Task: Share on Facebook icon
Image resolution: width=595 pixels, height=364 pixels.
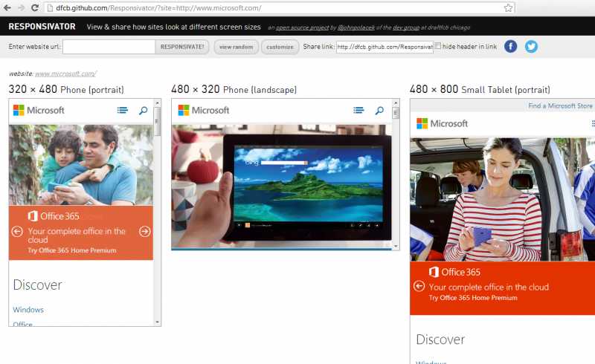Action: point(510,46)
